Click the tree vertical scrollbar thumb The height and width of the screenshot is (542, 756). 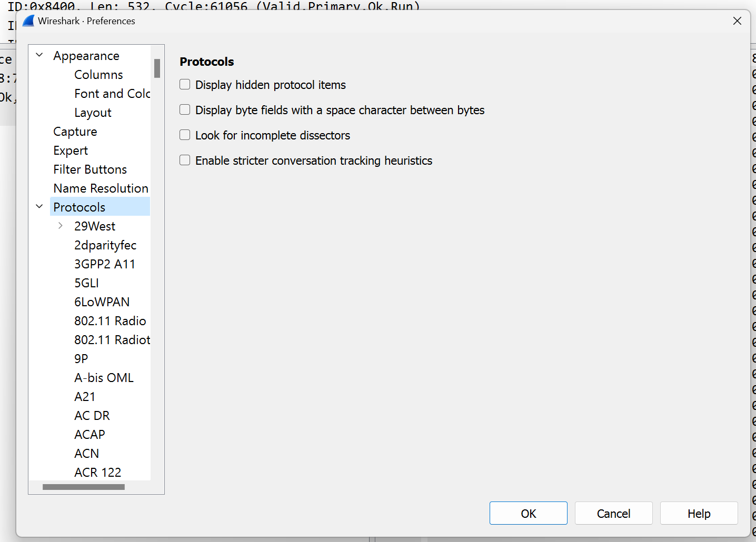coord(157,68)
